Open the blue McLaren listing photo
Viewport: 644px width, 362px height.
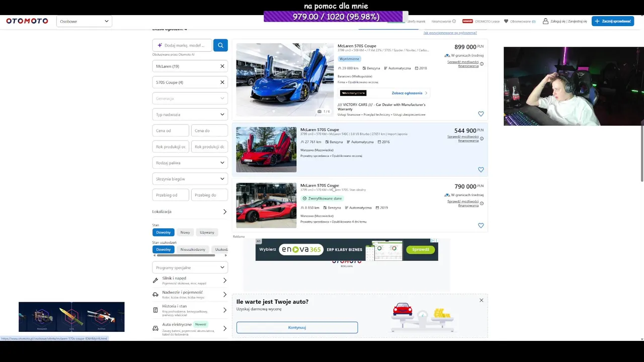tap(285, 79)
